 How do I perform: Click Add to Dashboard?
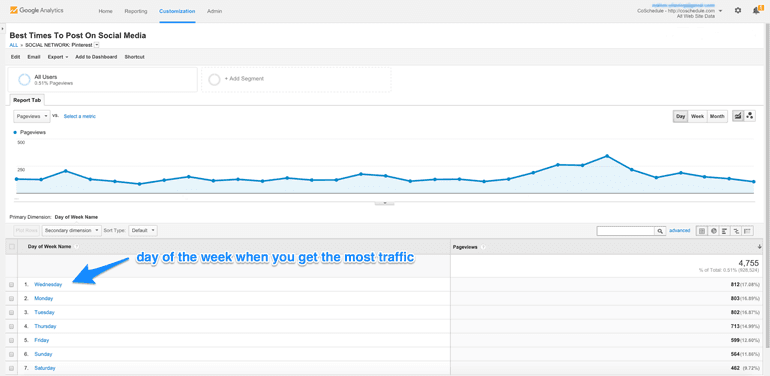(x=96, y=57)
